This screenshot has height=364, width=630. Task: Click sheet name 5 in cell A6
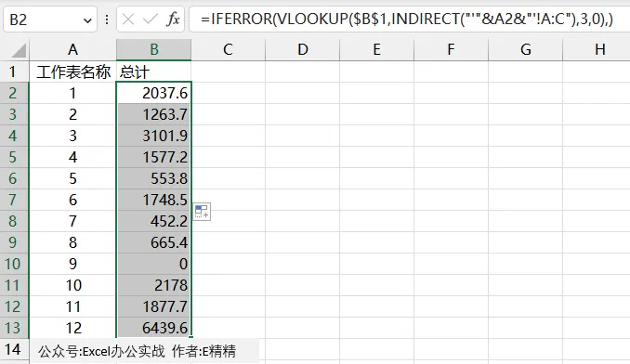point(72,178)
